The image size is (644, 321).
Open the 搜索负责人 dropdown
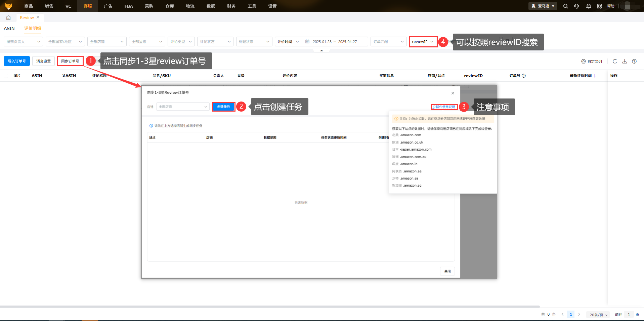click(x=24, y=42)
